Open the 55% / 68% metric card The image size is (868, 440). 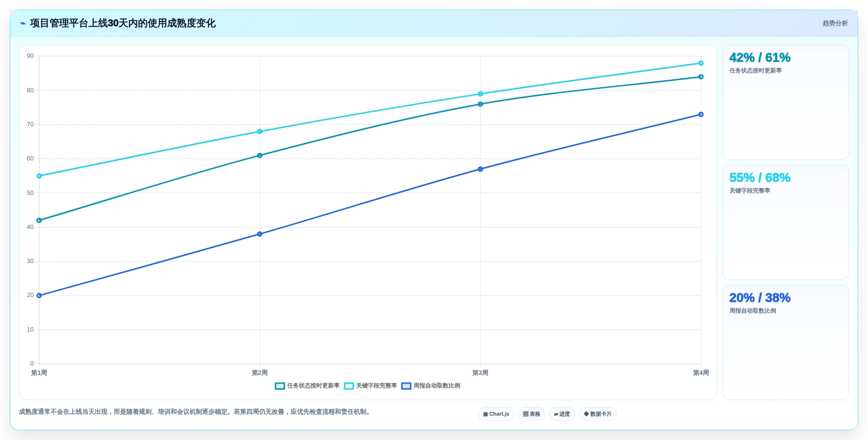(x=786, y=223)
